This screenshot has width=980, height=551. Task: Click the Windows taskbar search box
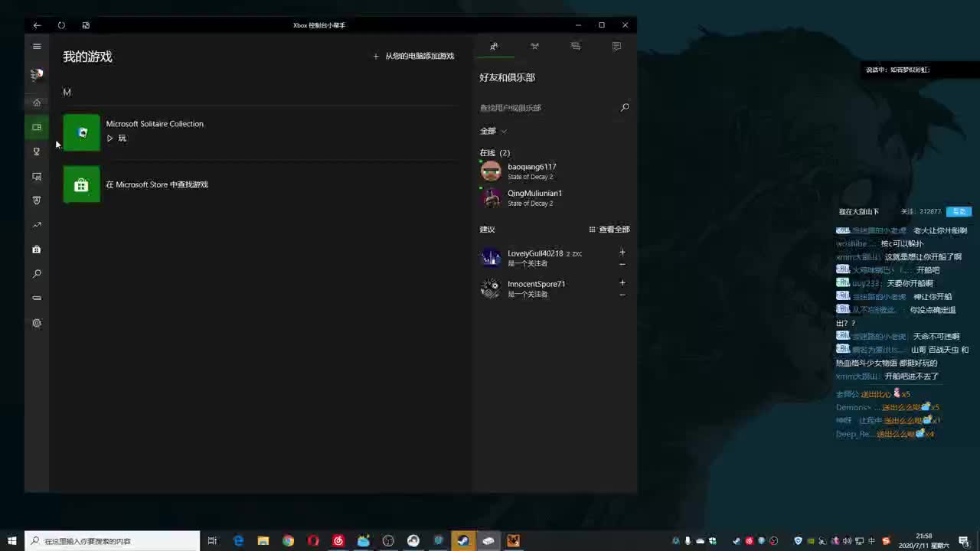point(113,541)
